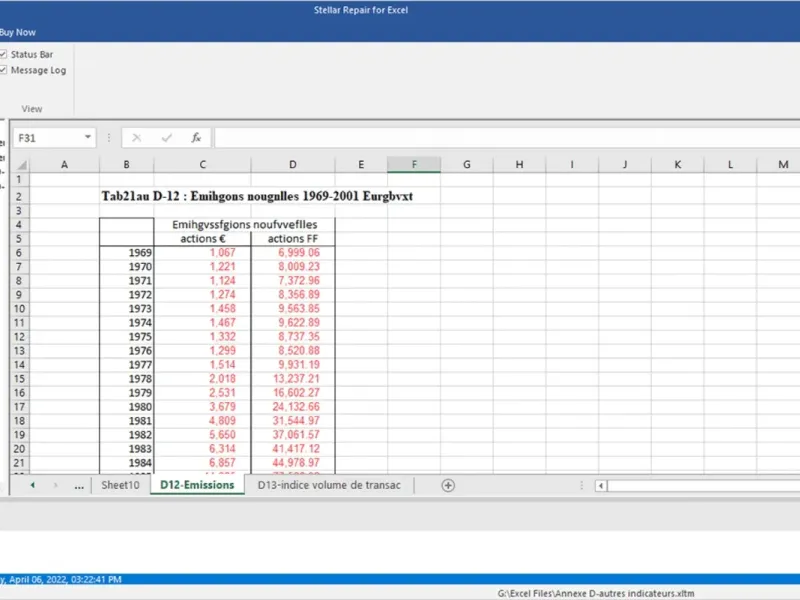
Task: Click the 'actions FF' header cell
Action: [293, 239]
